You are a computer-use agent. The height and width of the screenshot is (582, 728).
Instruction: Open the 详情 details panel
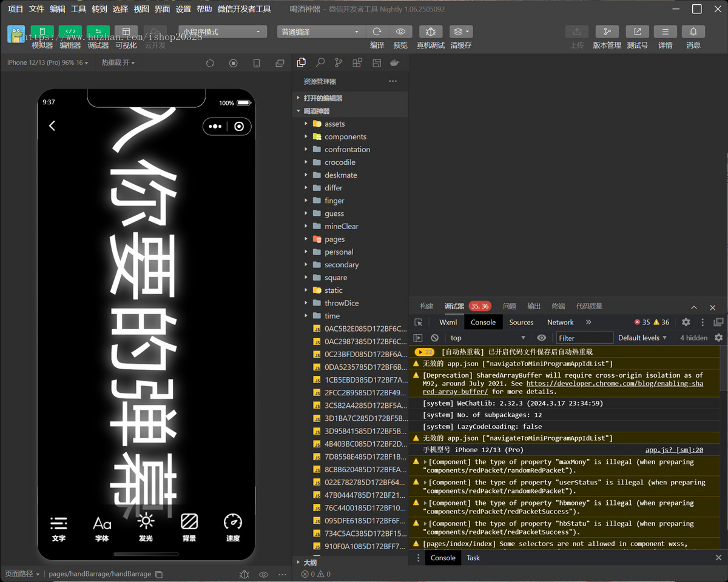click(x=666, y=32)
